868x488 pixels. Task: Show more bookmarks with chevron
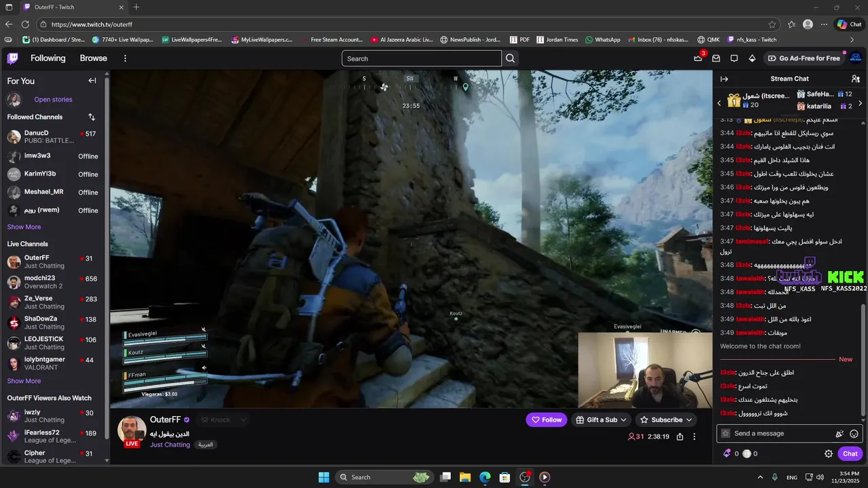pos(852,39)
